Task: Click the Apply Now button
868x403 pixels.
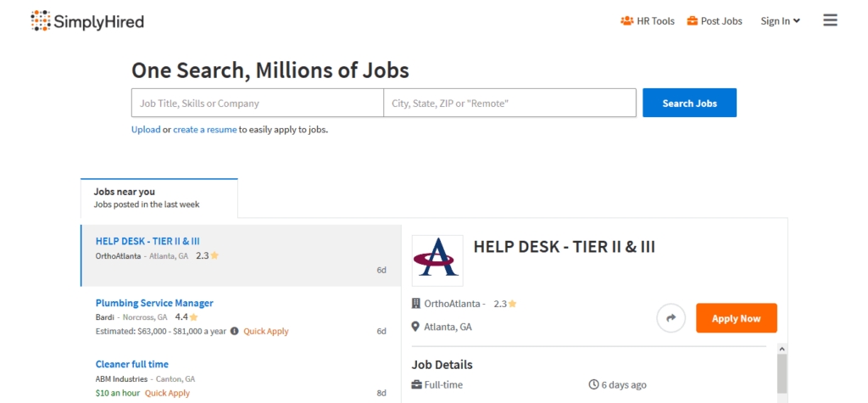Action: [736, 318]
